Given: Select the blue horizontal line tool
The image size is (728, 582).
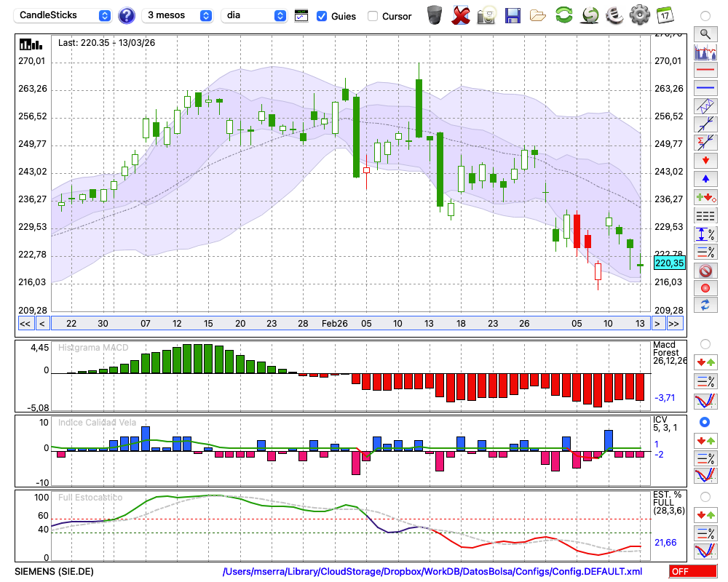Looking at the screenshot, I should [x=705, y=88].
